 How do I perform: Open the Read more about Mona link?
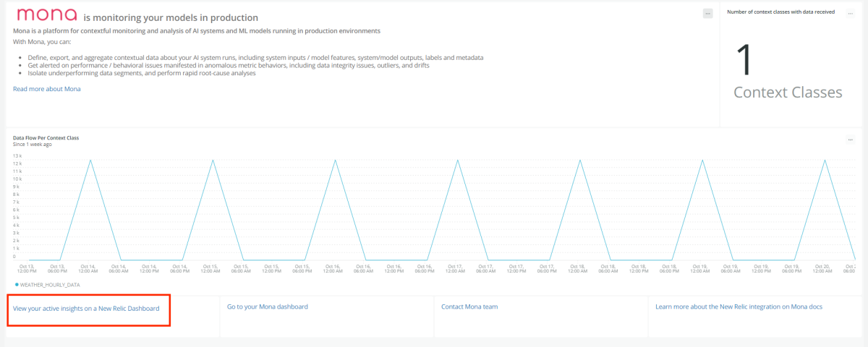pos(47,89)
